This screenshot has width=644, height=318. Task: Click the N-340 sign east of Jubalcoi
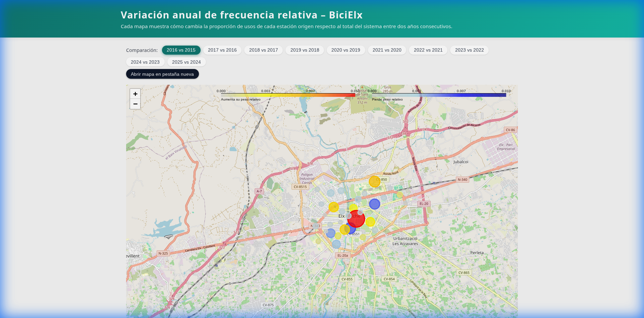point(463,180)
